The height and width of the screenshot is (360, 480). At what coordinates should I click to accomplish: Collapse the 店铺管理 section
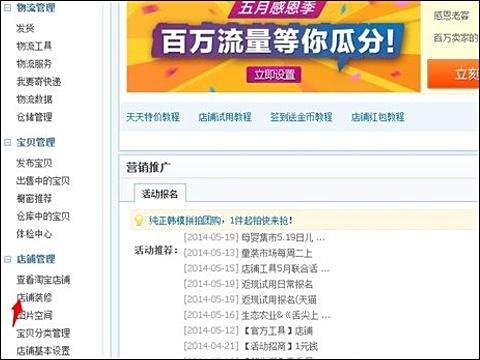point(7,259)
